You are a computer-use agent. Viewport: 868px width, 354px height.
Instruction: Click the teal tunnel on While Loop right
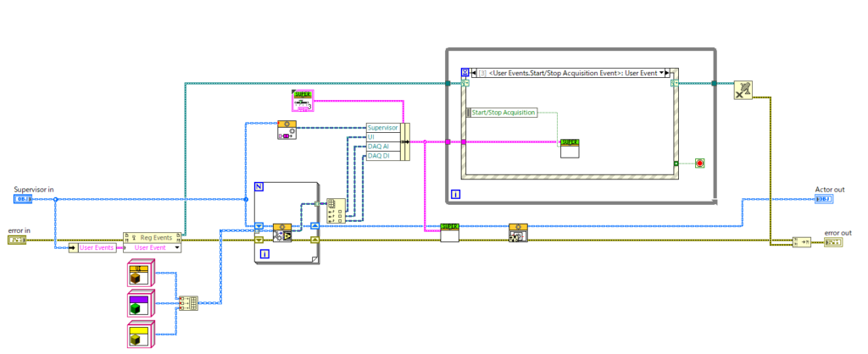point(714,84)
